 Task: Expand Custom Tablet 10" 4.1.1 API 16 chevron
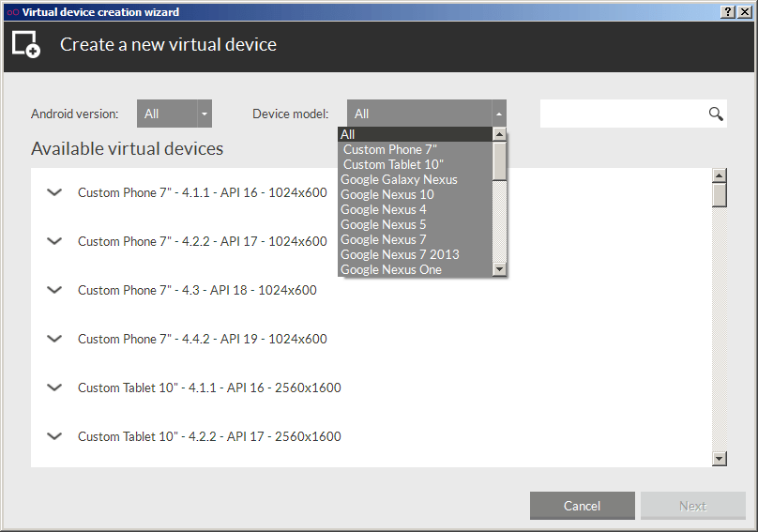tap(54, 388)
